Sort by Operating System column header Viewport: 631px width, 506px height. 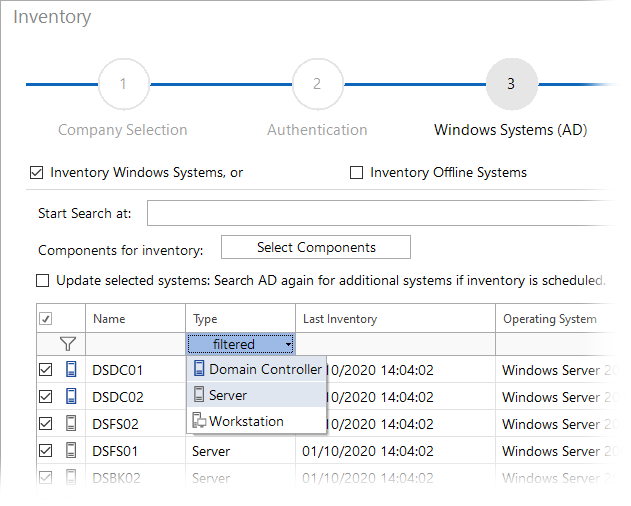coord(559,318)
